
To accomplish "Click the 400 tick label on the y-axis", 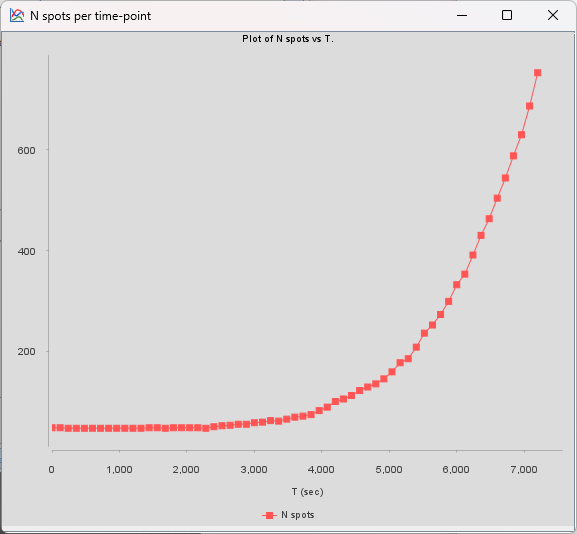I will coord(26,251).
